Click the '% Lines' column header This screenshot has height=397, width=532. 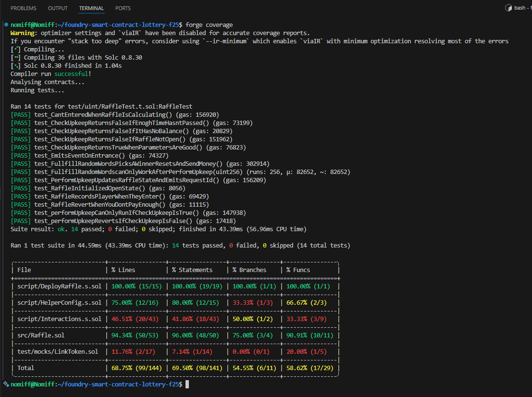click(x=123, y=270)
